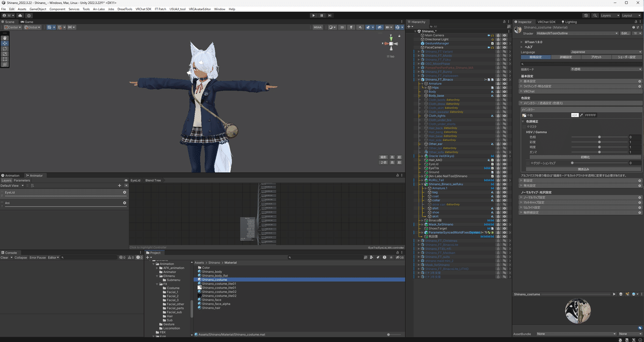Image resolution: width=644 pixels, height=342 pixels.
Task: Click the Pause button next to Play
Action: [x=321, y=15]
